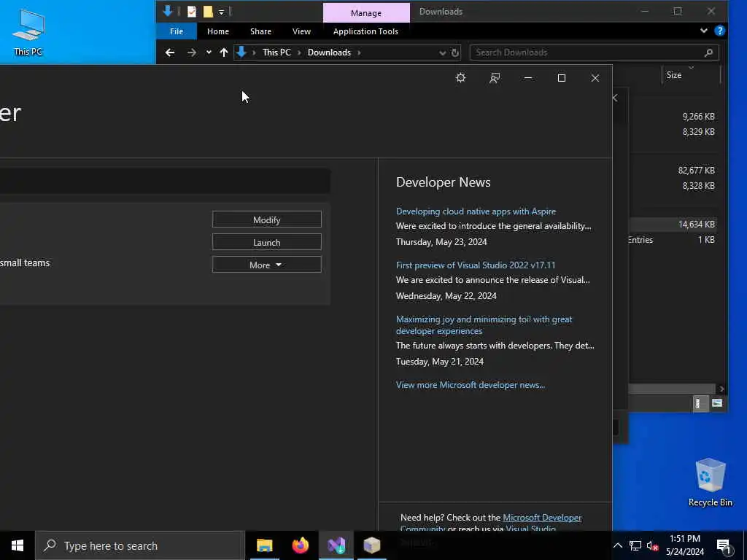The width and height of the screenshot is (747, 560).
Task: Open the Windows Start menu
Action: pyautogui.click(x=18, y=545)
